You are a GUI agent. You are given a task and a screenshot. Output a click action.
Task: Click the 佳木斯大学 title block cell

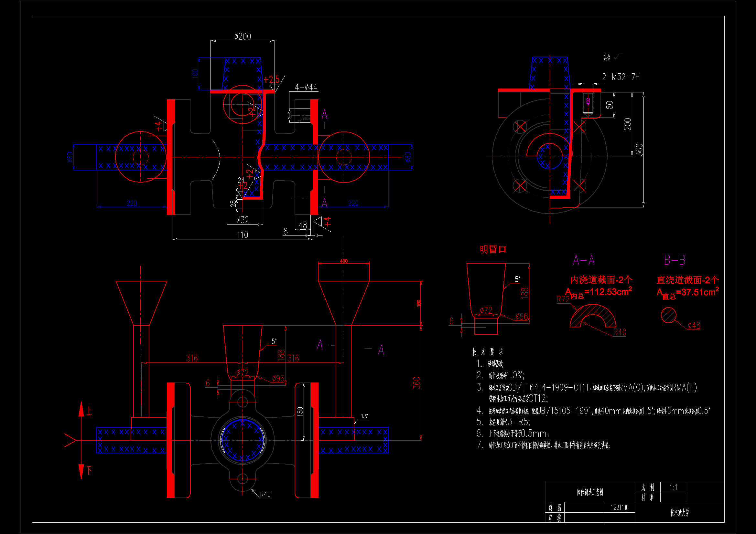(679, 513)
